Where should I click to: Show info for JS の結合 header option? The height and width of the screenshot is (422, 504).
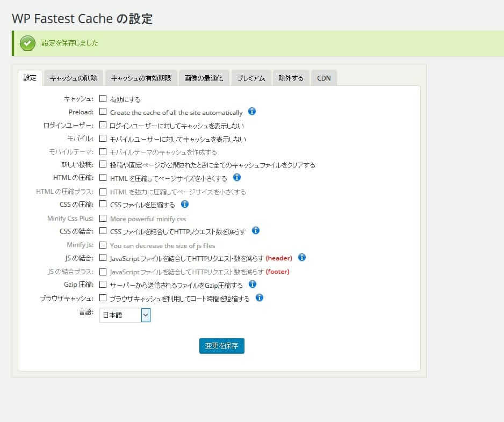click(x=302, y=257)
